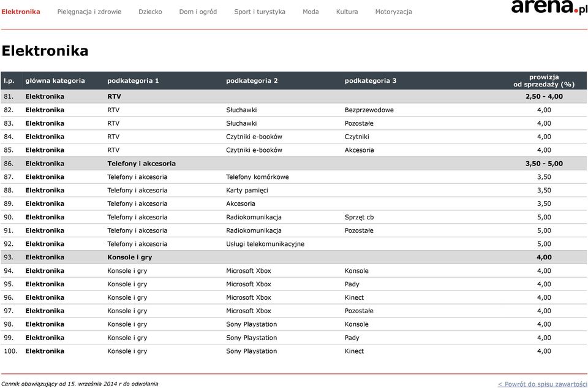
Task: Open the Elektronika navigation tab
Action: click(21, 12)
